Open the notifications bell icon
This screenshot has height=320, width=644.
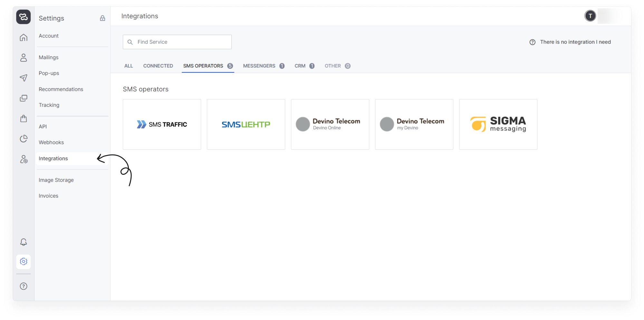click(24, 242)
